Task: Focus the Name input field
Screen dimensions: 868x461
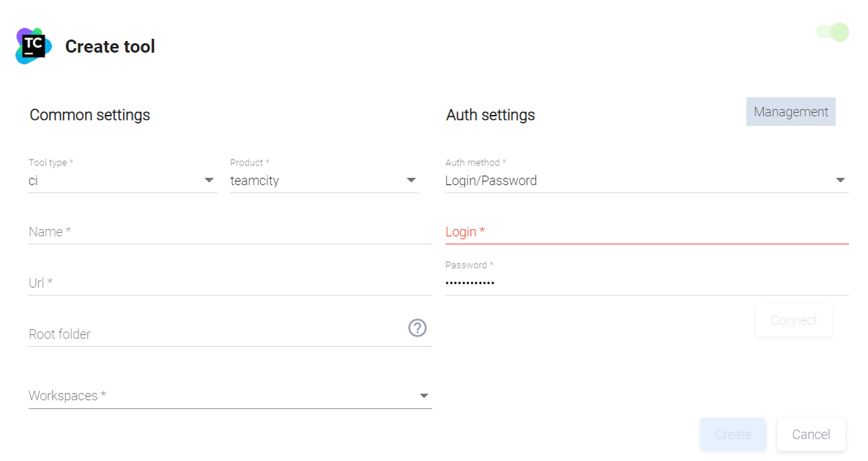Action: click(x=229, y=232)
